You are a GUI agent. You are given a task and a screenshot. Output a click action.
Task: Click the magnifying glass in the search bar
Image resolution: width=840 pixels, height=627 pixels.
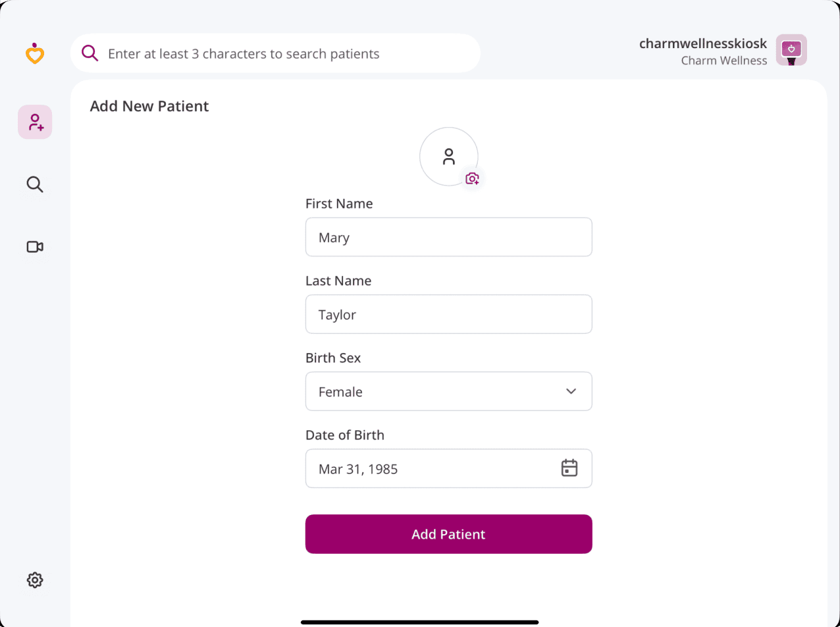pos(90,53)
